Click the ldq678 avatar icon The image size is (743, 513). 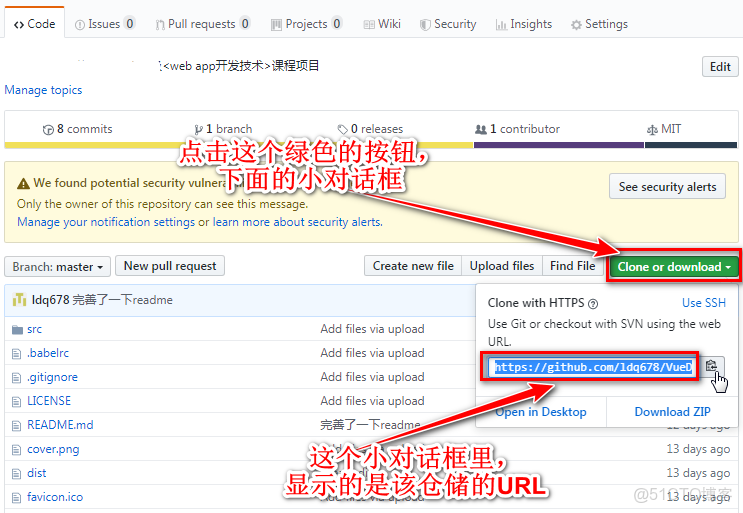click(x=19, y=300)
